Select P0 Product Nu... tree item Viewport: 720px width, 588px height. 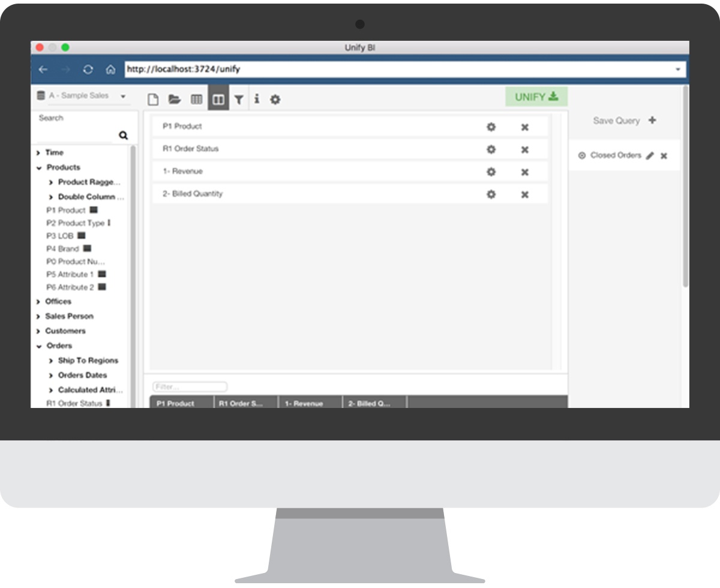tap(76, 262)
